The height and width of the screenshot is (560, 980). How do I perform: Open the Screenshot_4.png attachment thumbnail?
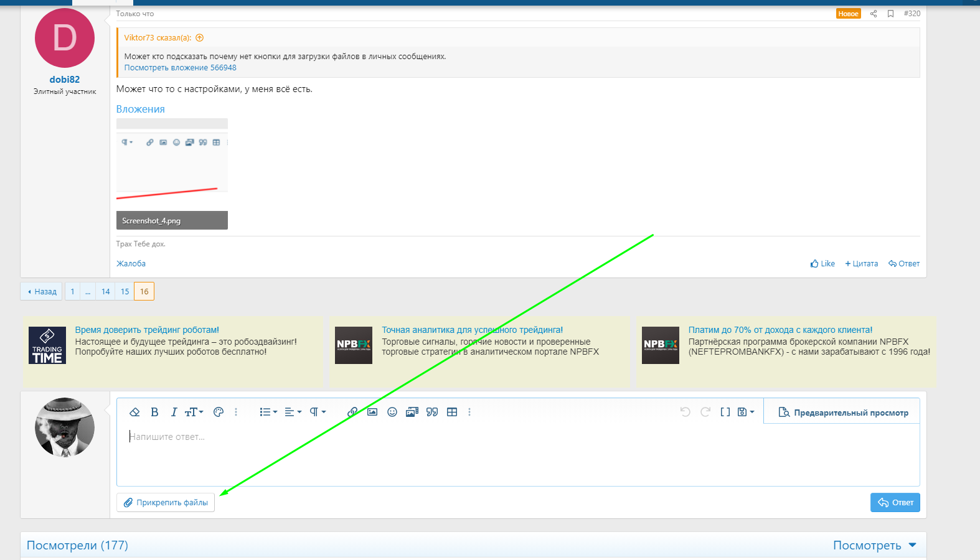pos(172,173)
